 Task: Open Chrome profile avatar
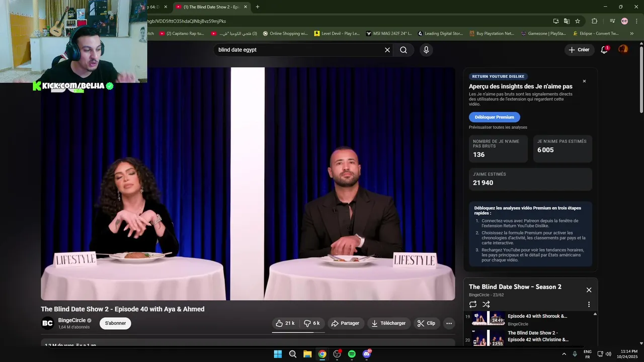point(624,21)
